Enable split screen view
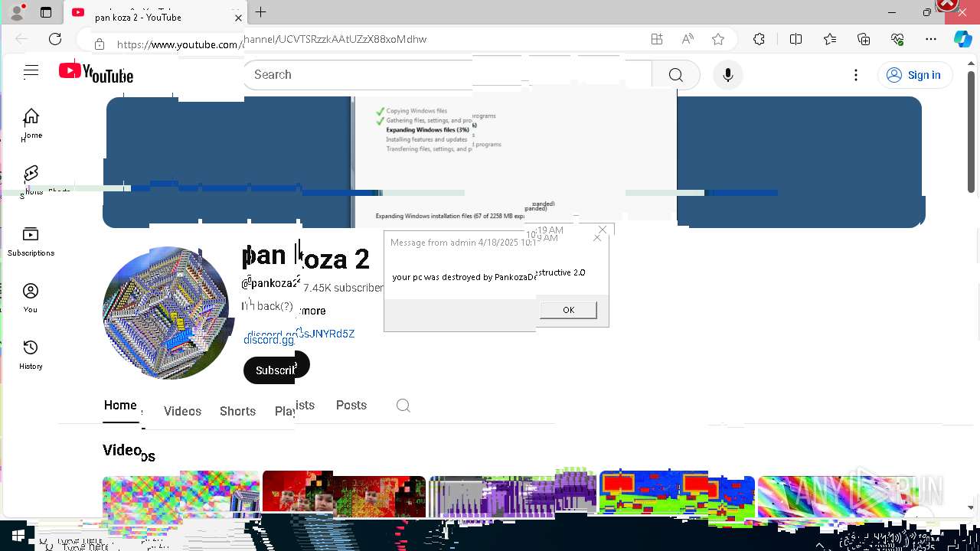 795,39
